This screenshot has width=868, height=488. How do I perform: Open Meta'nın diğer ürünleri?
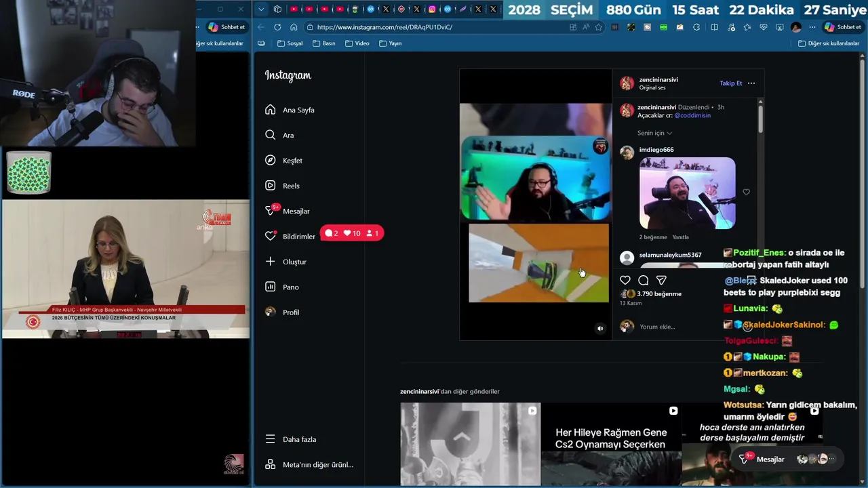point(309,465)
